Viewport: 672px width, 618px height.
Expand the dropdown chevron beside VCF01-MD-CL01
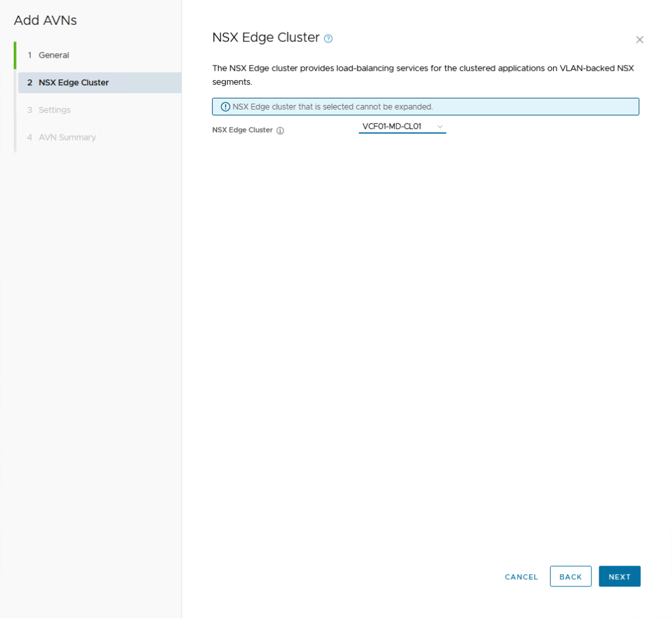click(440, 127)
